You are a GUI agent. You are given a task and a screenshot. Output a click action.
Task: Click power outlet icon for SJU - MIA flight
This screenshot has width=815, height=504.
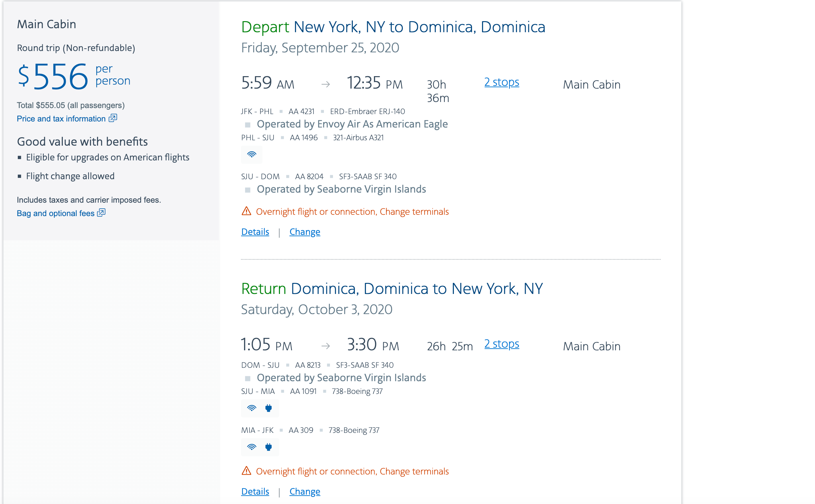tap(268, 408)
